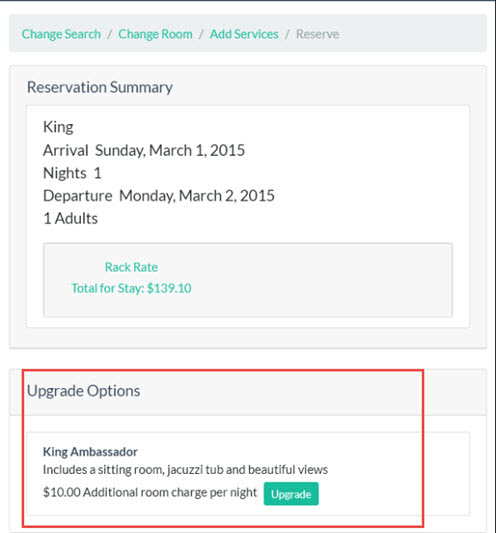Click the Departure Monday, March 2, 2015 line

[159, 196]
